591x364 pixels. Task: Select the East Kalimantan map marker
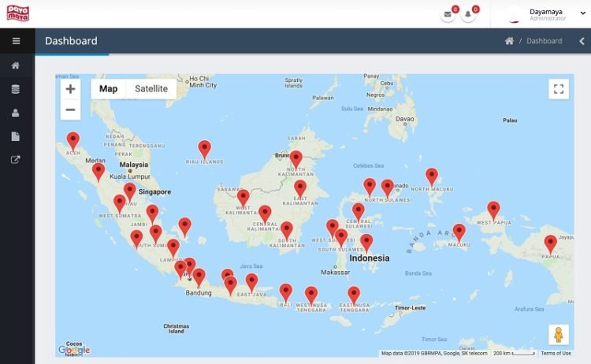click(x=300, y=191)
